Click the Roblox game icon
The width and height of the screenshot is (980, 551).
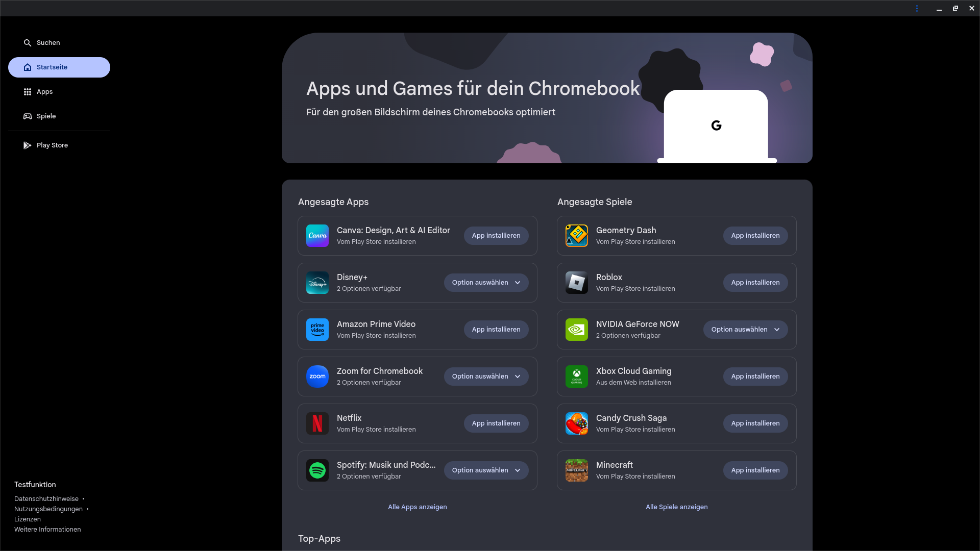click(x=576, y=283)
